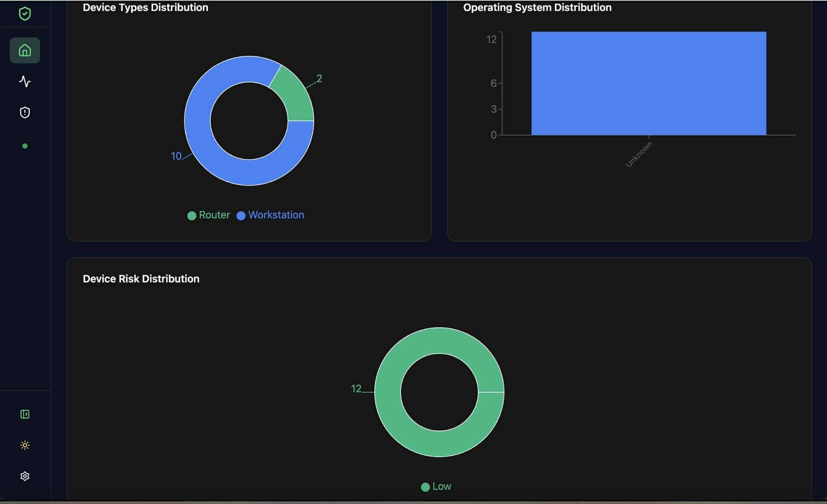Toggle Low legend in Risk Distribution chart
Screen dimensions: 827x504
click(441, 486)
